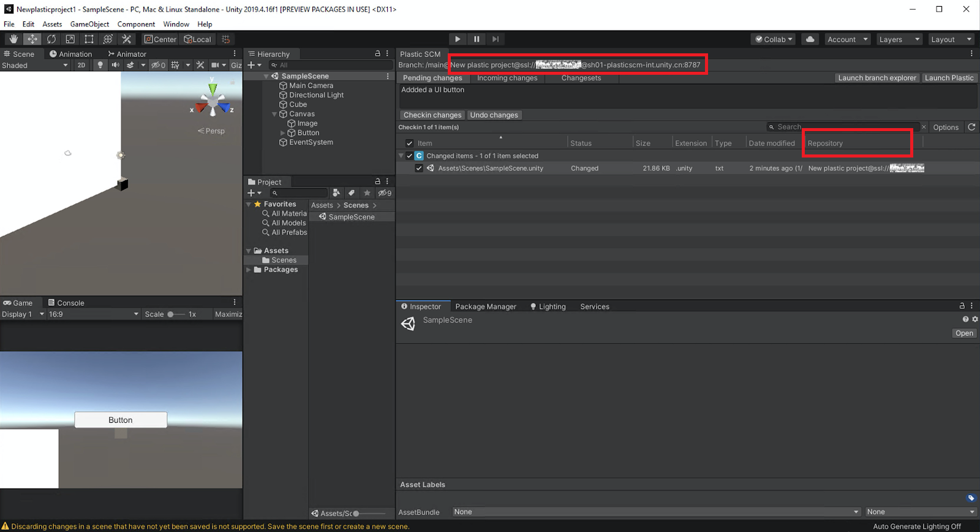This screenshot has height=532, width=980.
Task: Refresh pending changes list
Action: point(971,127)
